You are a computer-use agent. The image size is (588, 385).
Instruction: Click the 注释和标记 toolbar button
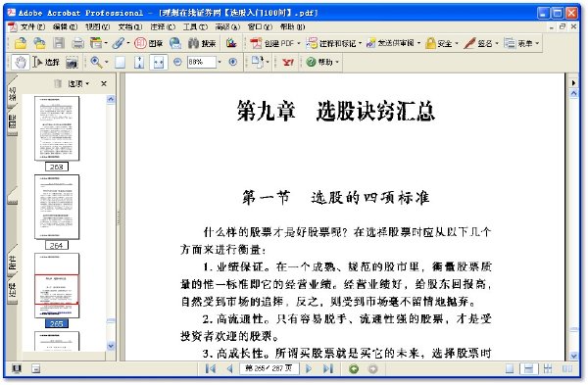[331, 43]
